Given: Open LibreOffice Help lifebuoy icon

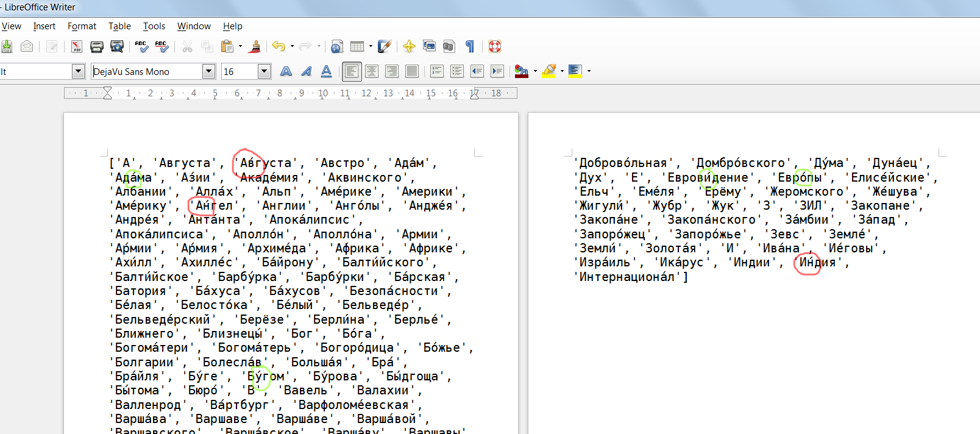Looking at the screenshot, I should (495, 46).
